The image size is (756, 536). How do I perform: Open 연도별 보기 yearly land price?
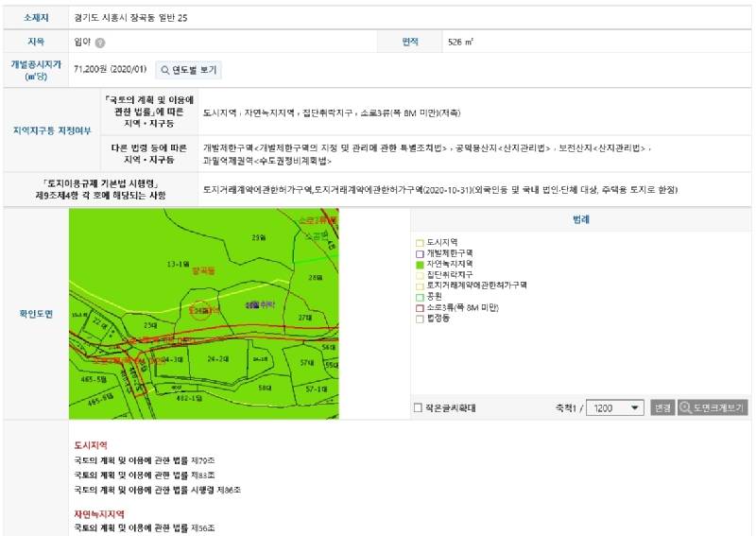(188, 71)
